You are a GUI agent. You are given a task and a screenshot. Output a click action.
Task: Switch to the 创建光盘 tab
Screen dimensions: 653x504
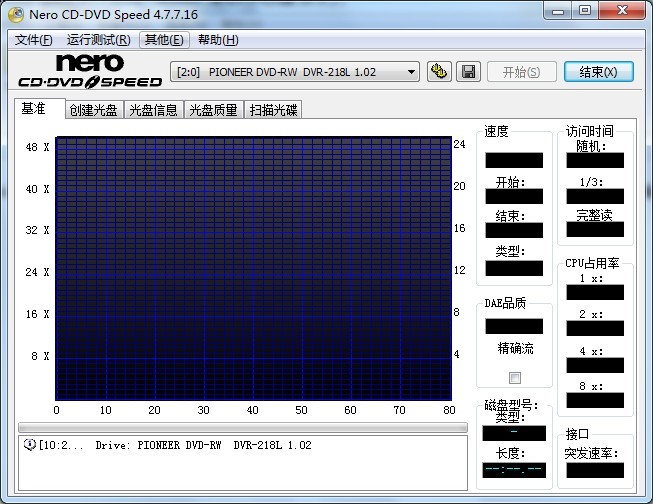93,110
